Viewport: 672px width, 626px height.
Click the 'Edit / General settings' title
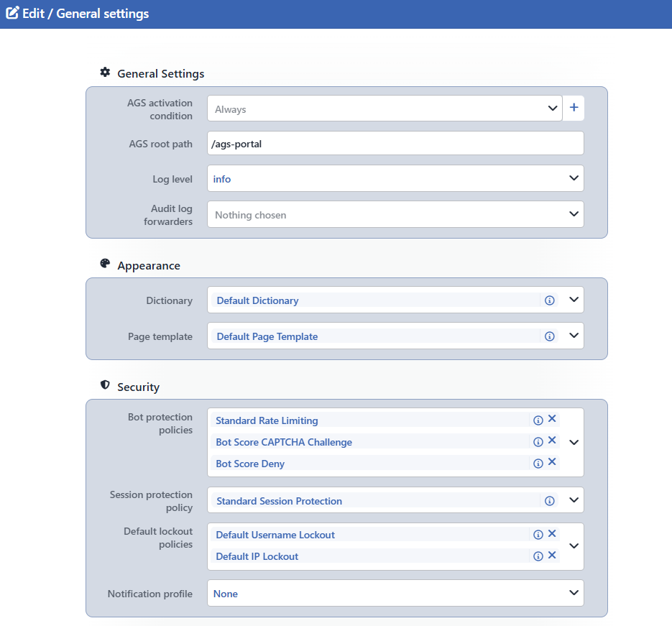pyautogui.click(x=86, y=13)
